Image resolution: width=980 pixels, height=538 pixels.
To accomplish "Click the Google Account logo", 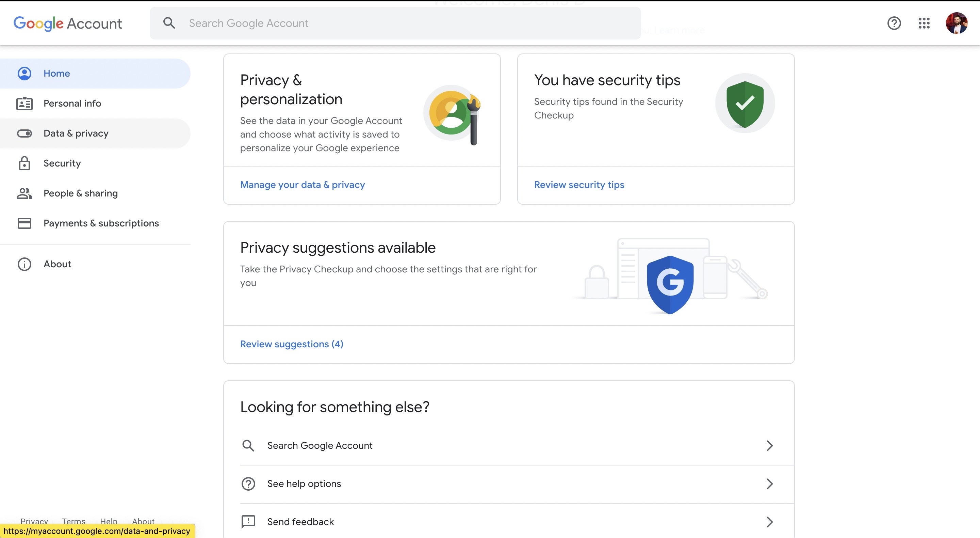I will coord(68,23).
